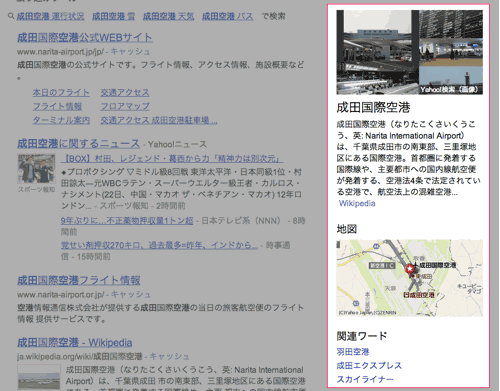The image size is (500, 391).
Task: Open 成田国際空港 - Wikipedia result title
Action: click(75, 342)
